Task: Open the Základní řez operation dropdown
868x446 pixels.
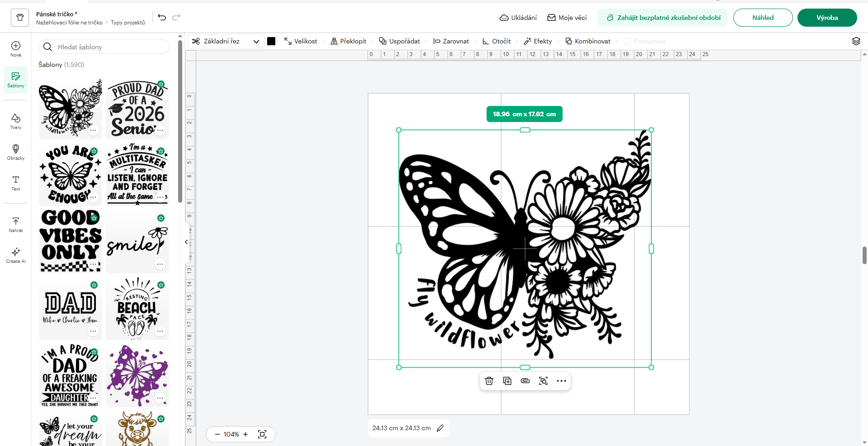Action: pos(226,41)
